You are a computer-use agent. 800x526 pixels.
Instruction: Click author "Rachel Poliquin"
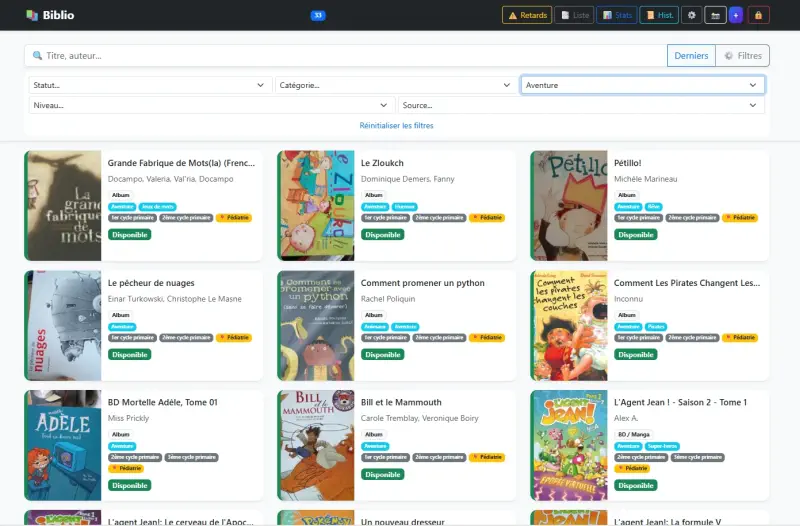click(x=388, y=299)
